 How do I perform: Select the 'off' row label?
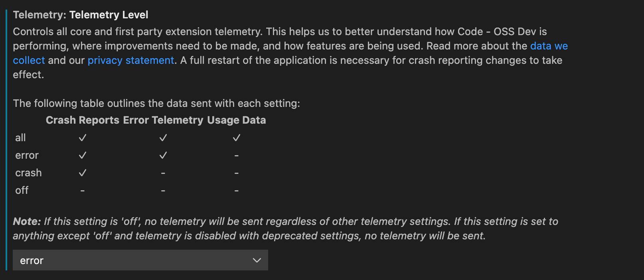pyautogui.click(x=22, y=190)
